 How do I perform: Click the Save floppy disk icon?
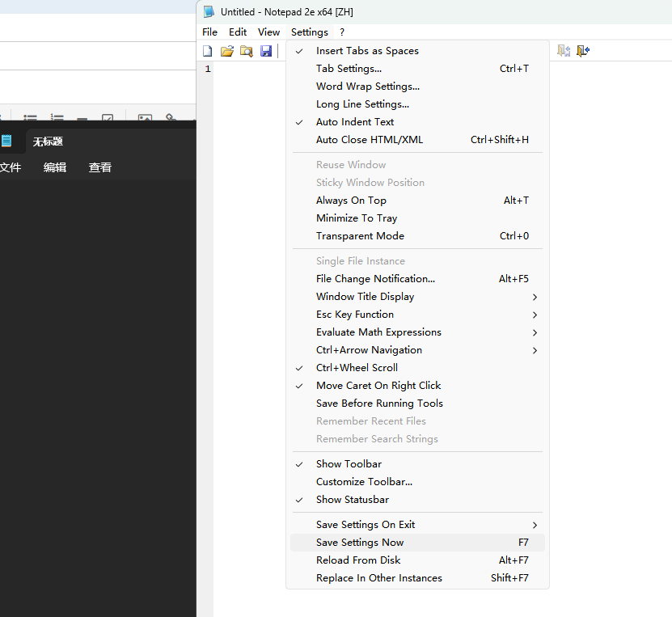coord(266,51)
